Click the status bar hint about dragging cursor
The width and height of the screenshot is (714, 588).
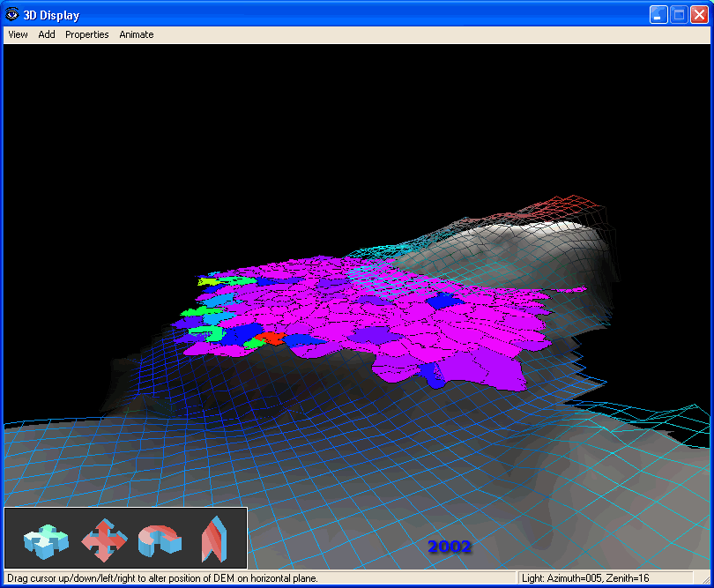(162, 578)
